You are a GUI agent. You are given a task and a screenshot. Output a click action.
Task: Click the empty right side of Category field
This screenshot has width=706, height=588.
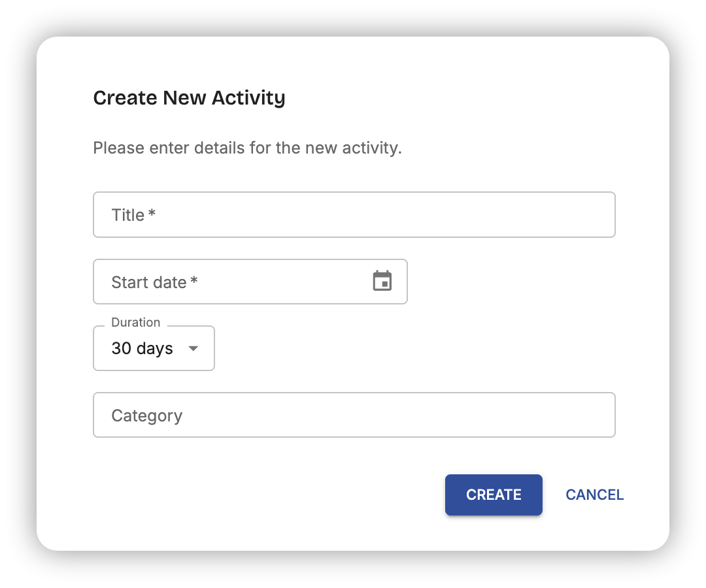click(x=523, y=416)
